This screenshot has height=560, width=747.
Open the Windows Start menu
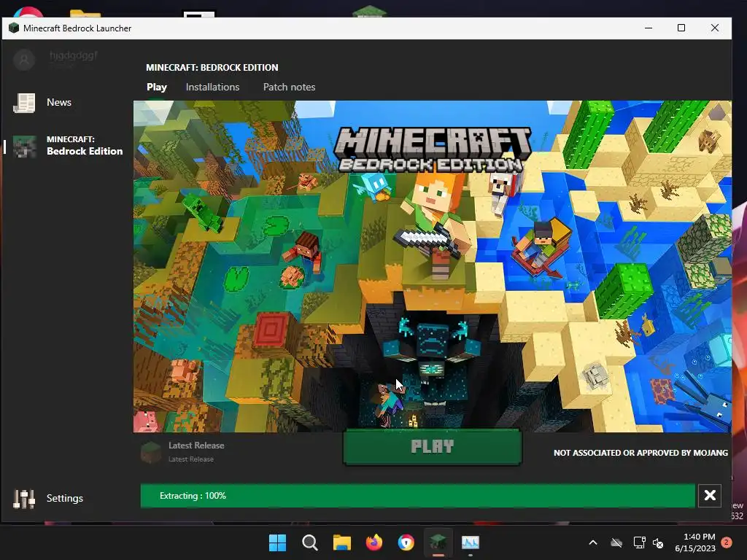pos(278,542)
